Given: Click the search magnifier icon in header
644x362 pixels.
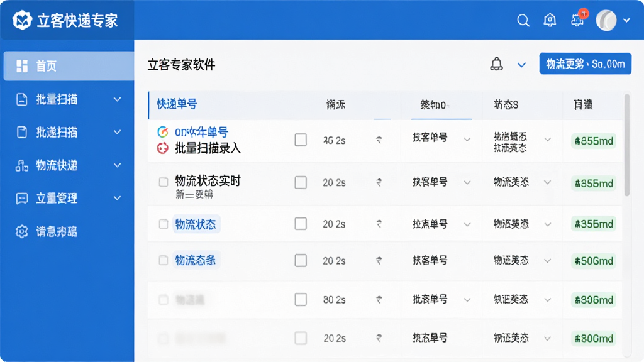Looking at the screenshot, I should tap(523, 20).
